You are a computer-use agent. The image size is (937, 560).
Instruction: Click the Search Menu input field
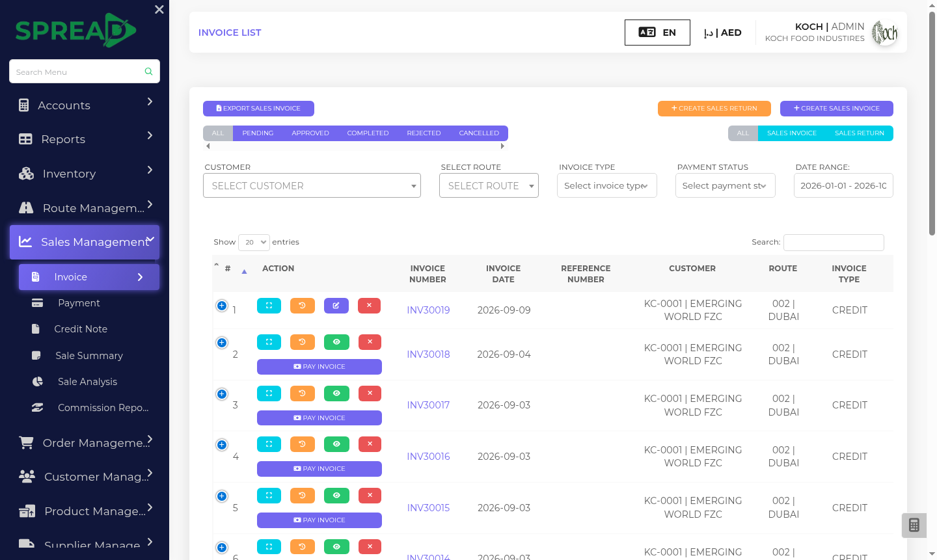click(x=85, y=72)
